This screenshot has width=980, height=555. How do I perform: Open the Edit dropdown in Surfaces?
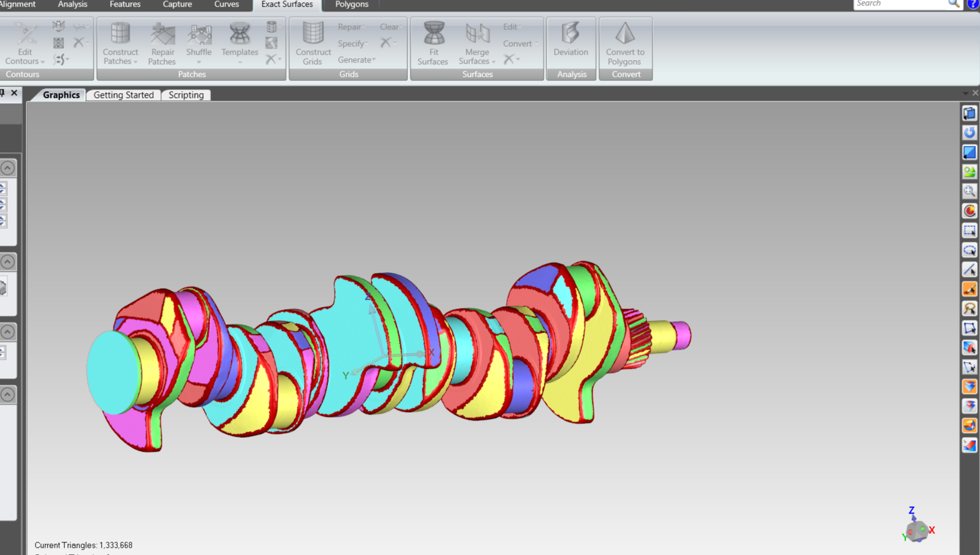[512, 26]
